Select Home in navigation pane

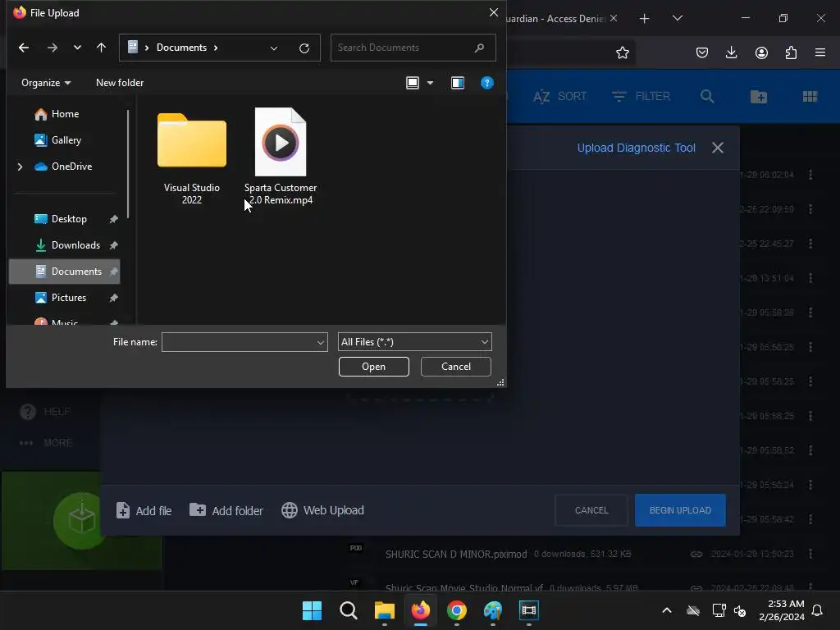click(64, 113)
